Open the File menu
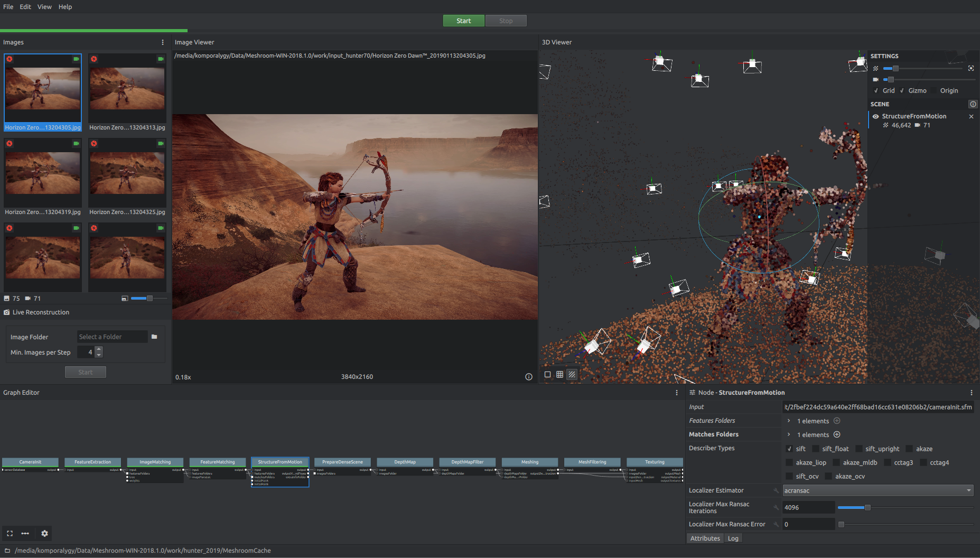The image size is (980, 558). 8,7
